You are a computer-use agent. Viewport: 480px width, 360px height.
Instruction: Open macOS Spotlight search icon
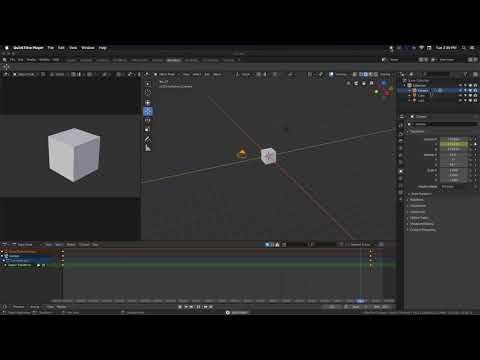pos(464,48)
